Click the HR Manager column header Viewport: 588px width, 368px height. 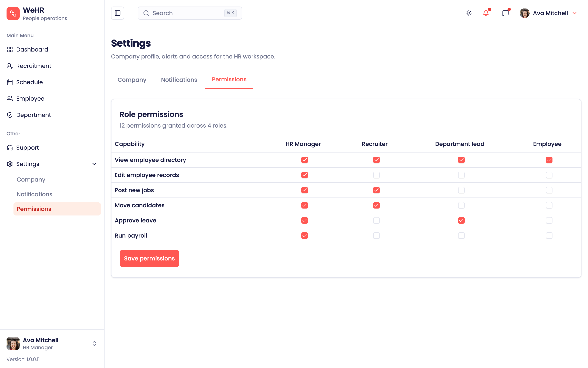(303, 144)
